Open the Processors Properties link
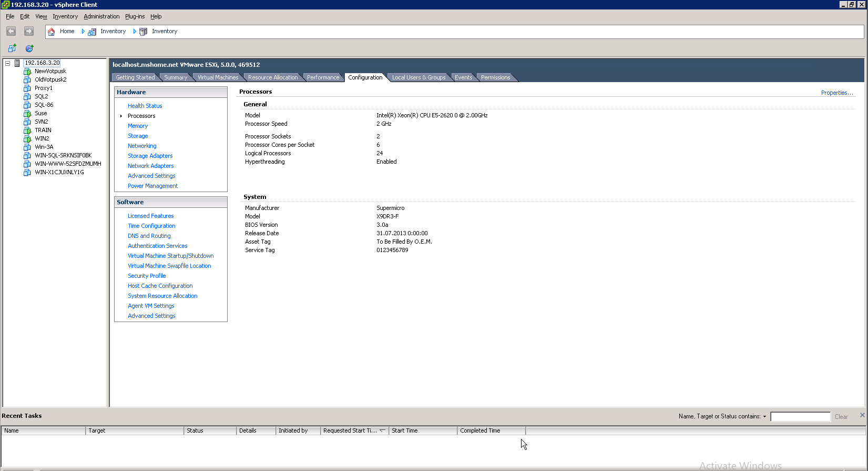The width and height of the screenshot is (868, 471). 837,93
